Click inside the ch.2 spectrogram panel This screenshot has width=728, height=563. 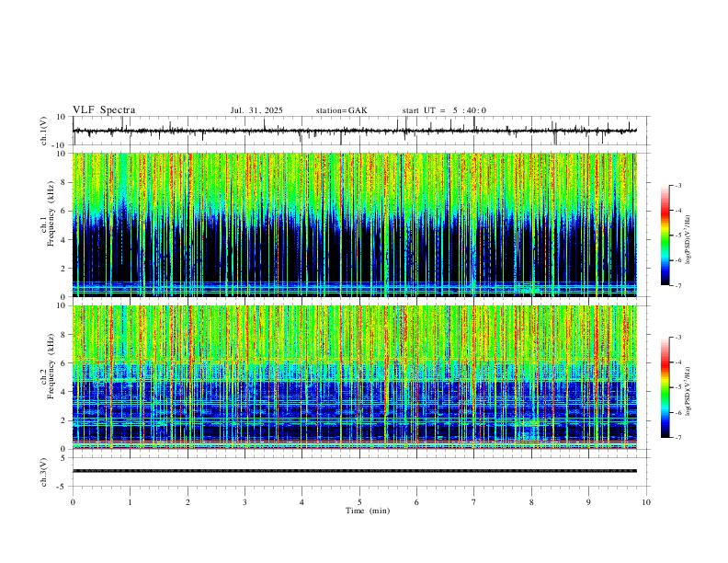355,377
